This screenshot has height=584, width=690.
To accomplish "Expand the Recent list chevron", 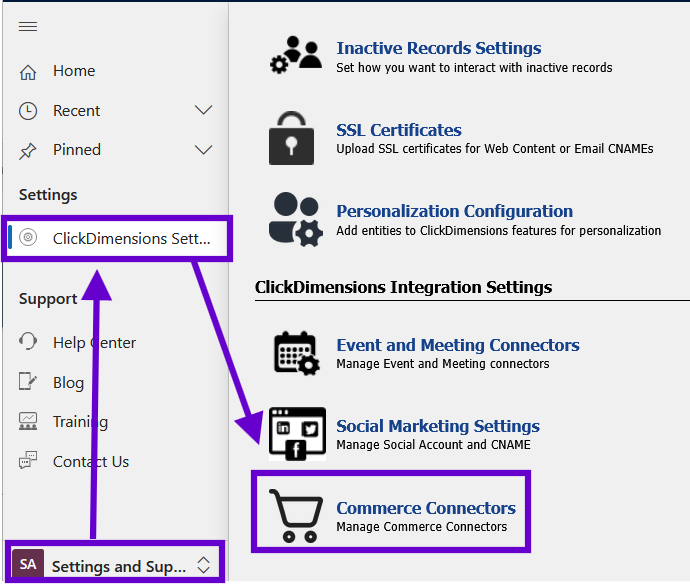I will pyautogui.click(x=203, y=110).
